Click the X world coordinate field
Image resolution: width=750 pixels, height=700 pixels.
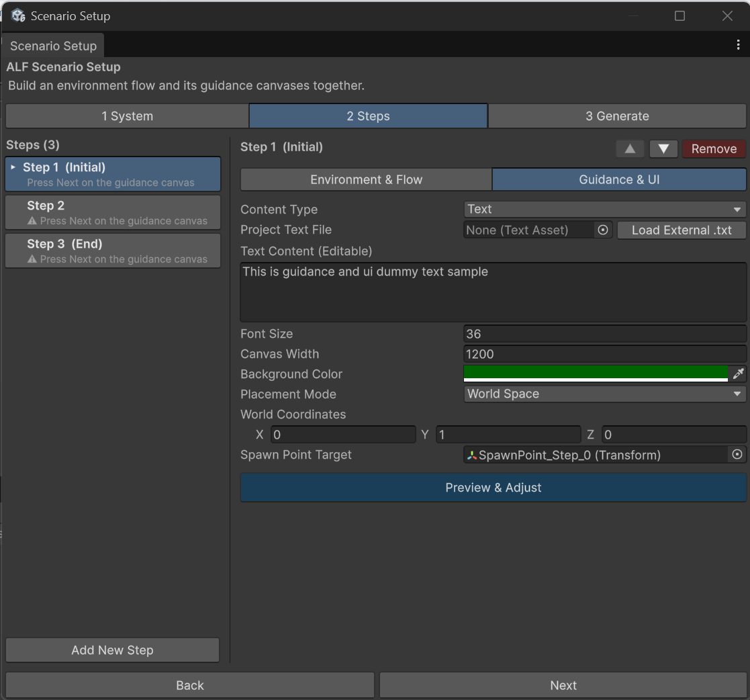click(x=343, y=435)
